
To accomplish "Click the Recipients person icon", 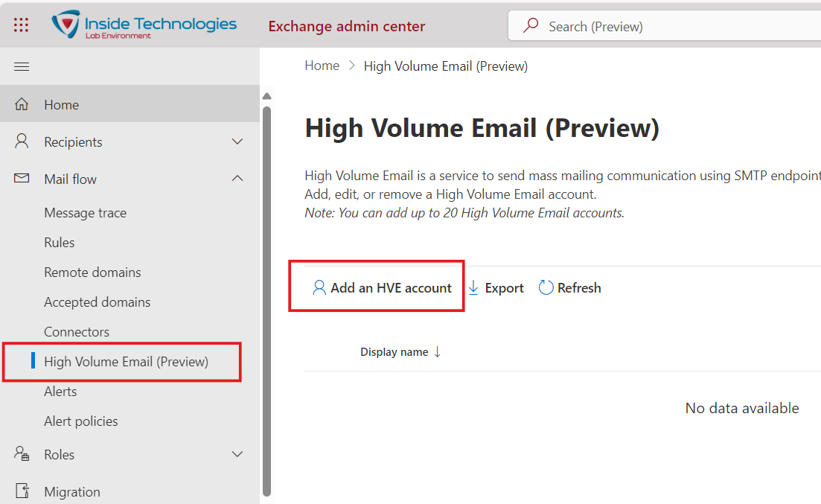I will (22, 141).
